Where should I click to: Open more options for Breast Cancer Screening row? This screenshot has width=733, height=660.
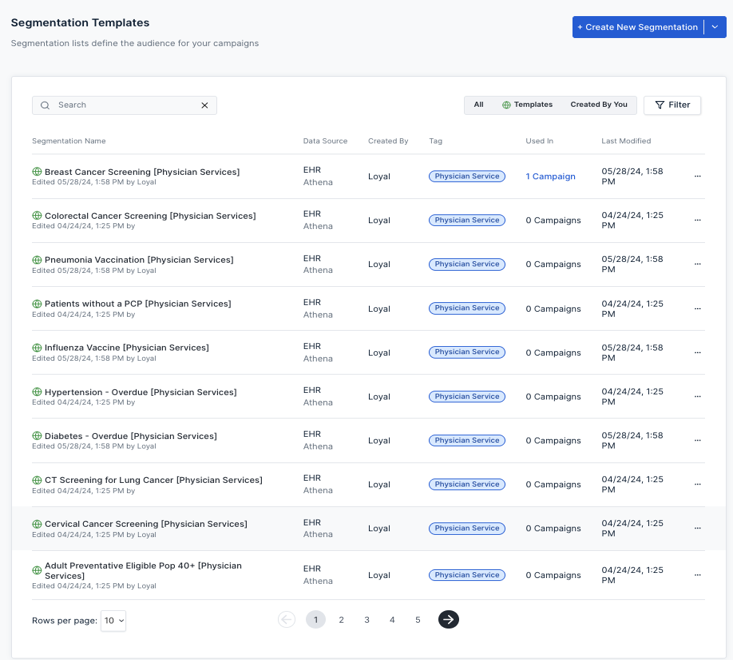click(697, 176)
